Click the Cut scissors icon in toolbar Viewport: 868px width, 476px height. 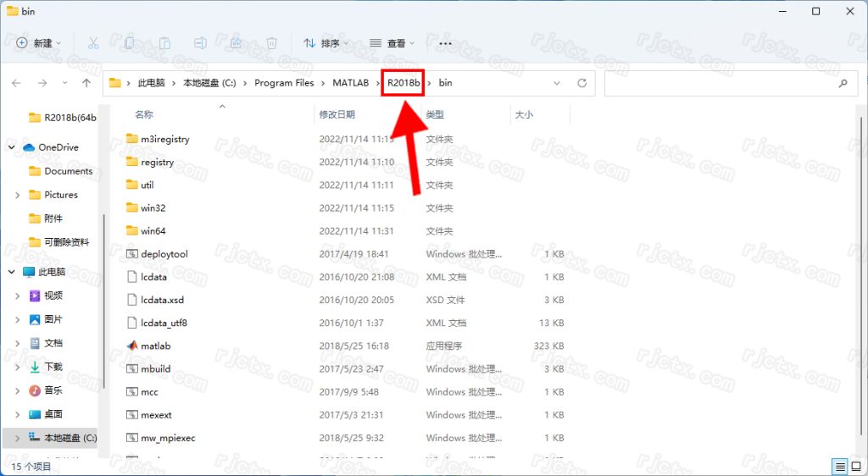[x=93, y=42]
